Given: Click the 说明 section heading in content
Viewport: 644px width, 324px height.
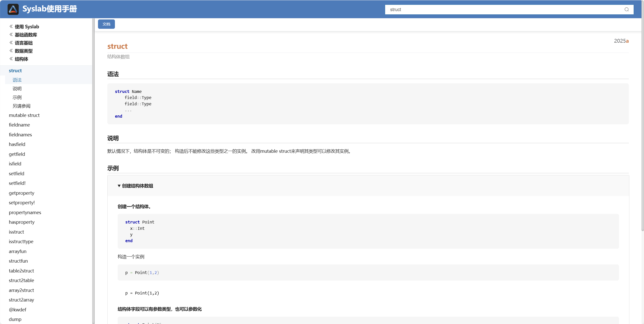Looking at the screenshot, I should pos(113,138).
